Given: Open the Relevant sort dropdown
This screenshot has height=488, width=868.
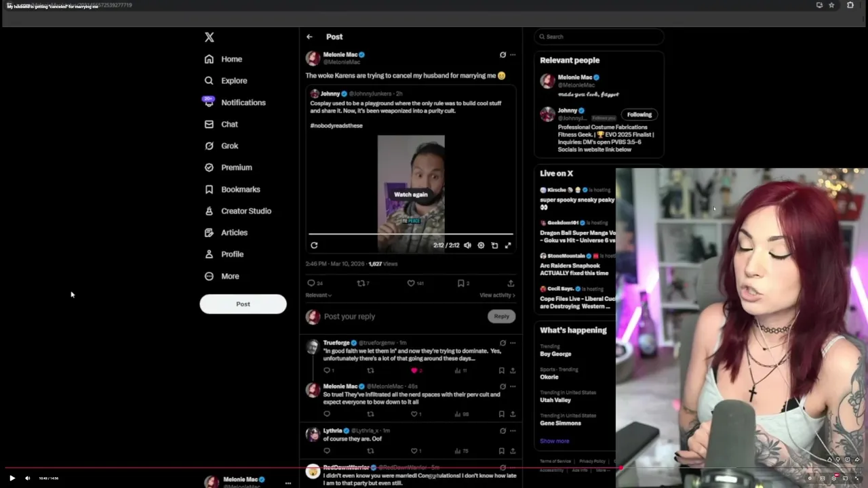Looking at the screenshot, I should click(319, 295).
